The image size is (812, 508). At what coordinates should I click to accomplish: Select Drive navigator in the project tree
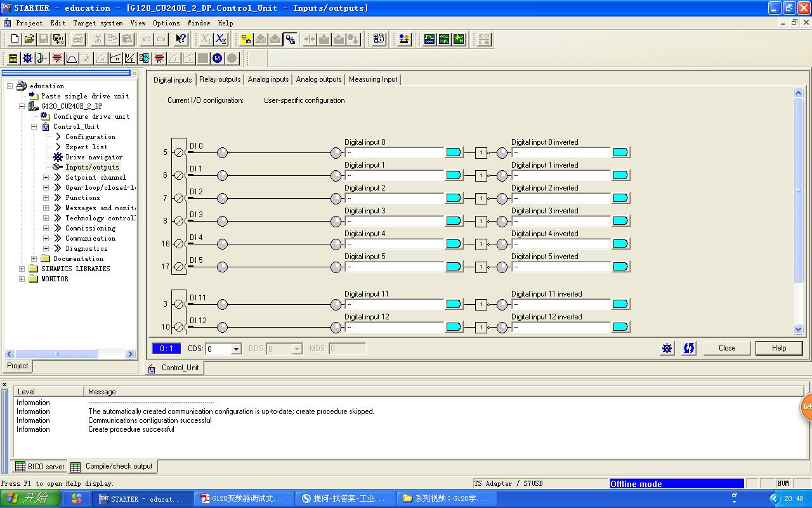click(94, 157)
